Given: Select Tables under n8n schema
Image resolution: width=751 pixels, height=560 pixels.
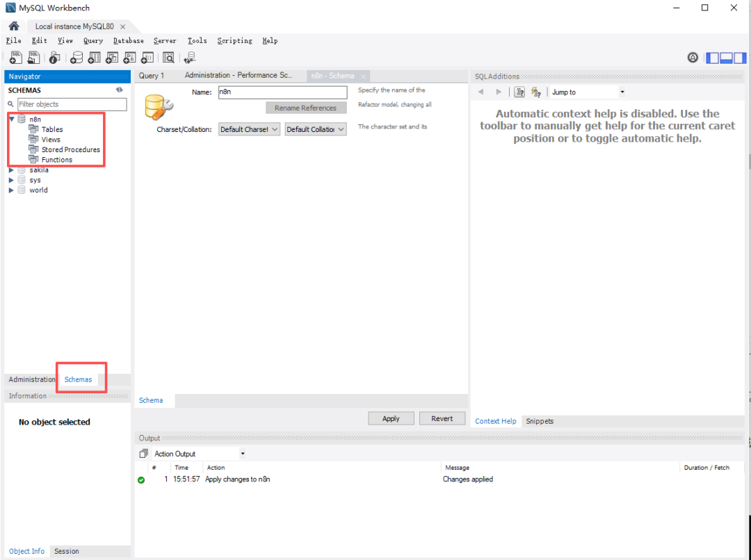Looking at the screenshot, I should (51, 129).
